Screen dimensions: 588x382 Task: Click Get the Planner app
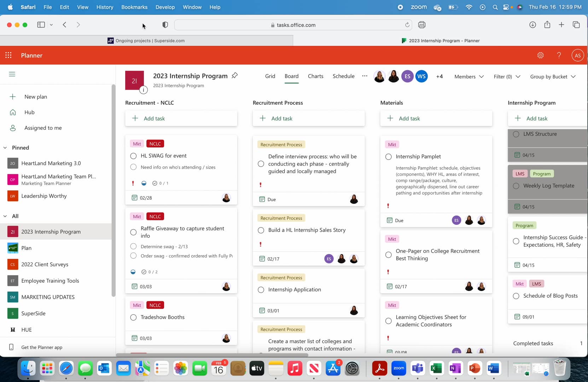pos(41,347)
